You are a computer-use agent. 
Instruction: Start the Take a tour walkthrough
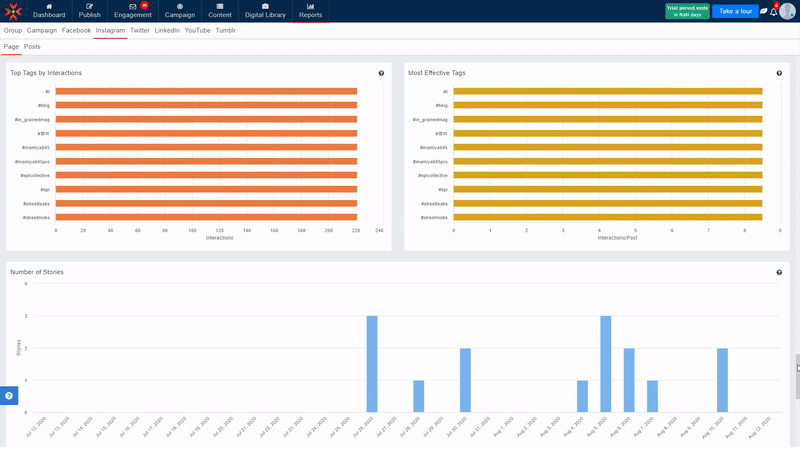[x=735, y=11]
